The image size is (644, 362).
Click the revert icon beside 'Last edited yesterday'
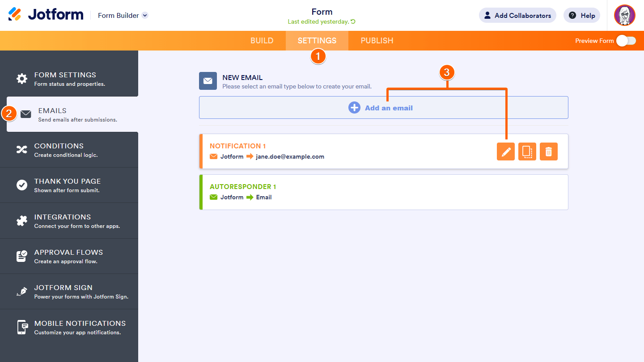tap(353, 21)
